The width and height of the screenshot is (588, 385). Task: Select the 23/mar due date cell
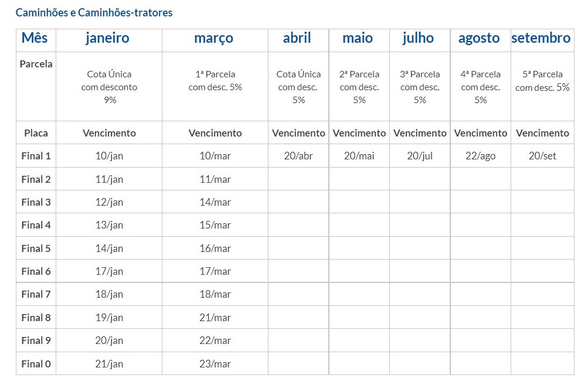(x=215, y=364)
